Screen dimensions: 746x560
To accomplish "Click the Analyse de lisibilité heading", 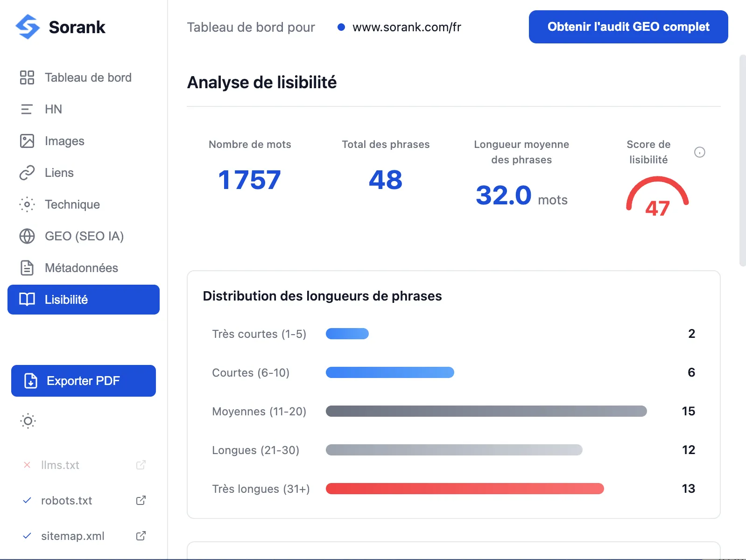I will [262, 83].
